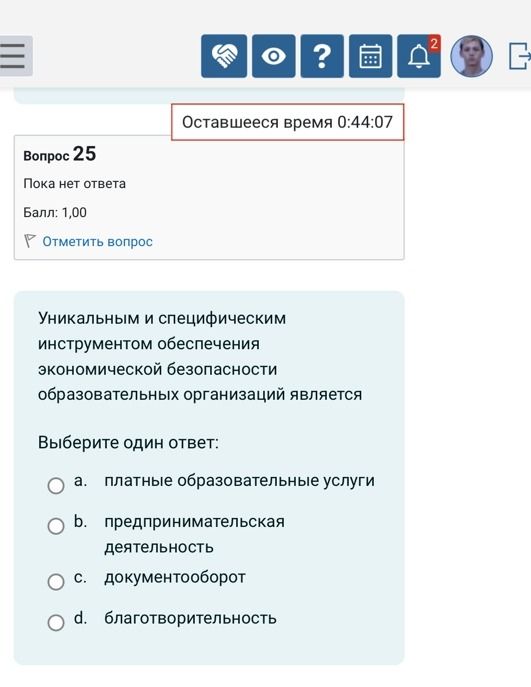Image resolution: width=531 pixels, height=687 pixels.
Task: Open the calendar icon
Action: (x=371, y=56)
